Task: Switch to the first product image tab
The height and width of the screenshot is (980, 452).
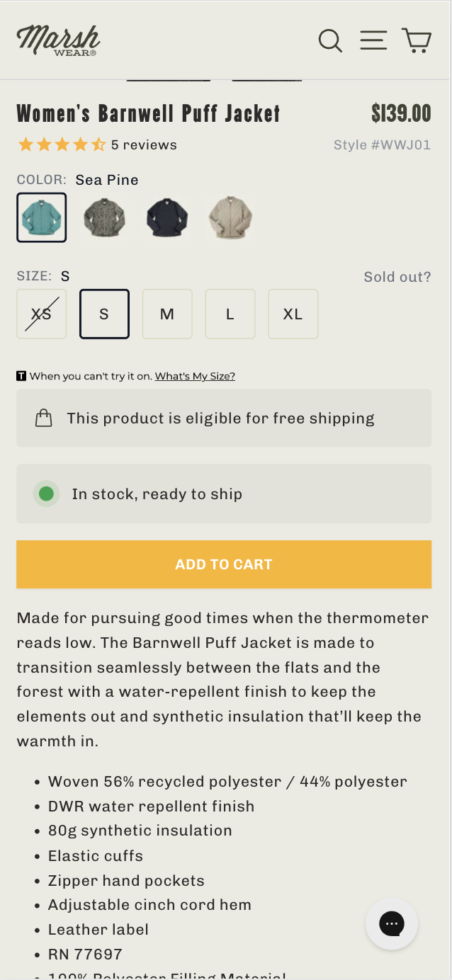Action: 168,78
